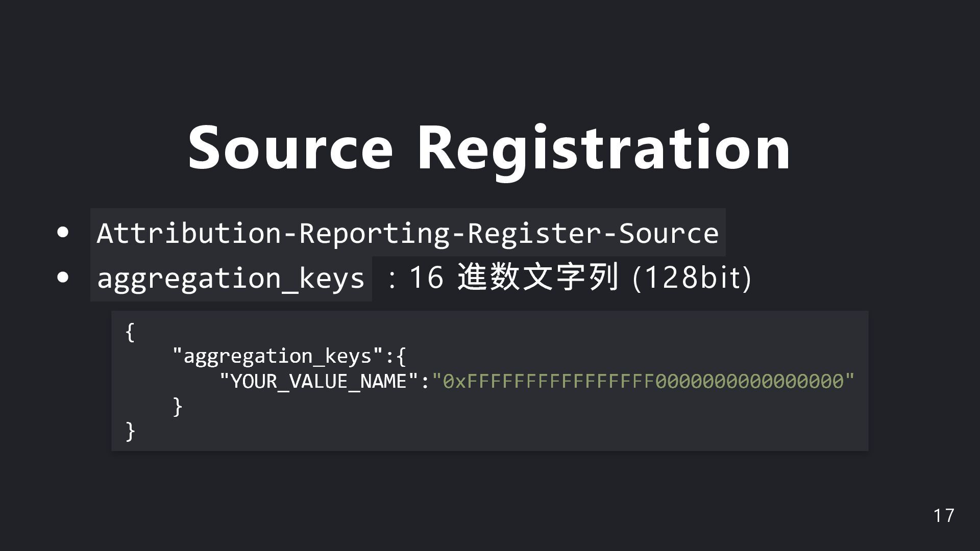The image size is (980, 551).
Task: Click the word Source in title
Action: [x=290, y=148]
